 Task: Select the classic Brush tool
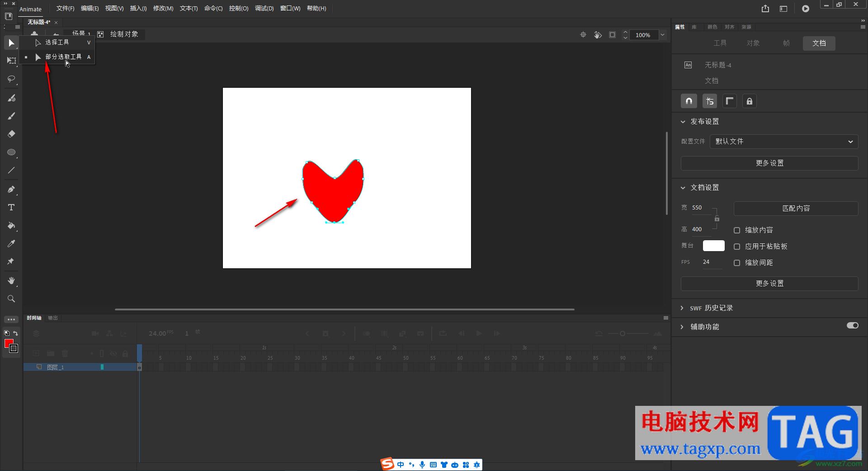11,116
